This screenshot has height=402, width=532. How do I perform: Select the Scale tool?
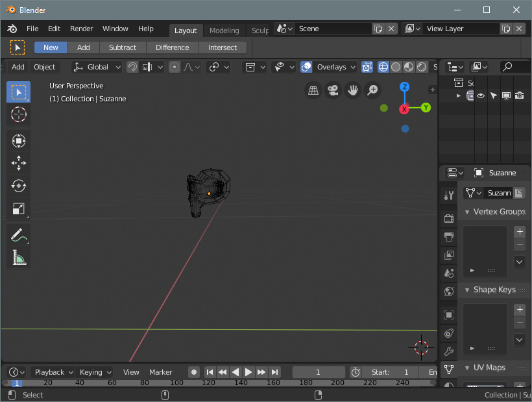[x=18, y=208]
